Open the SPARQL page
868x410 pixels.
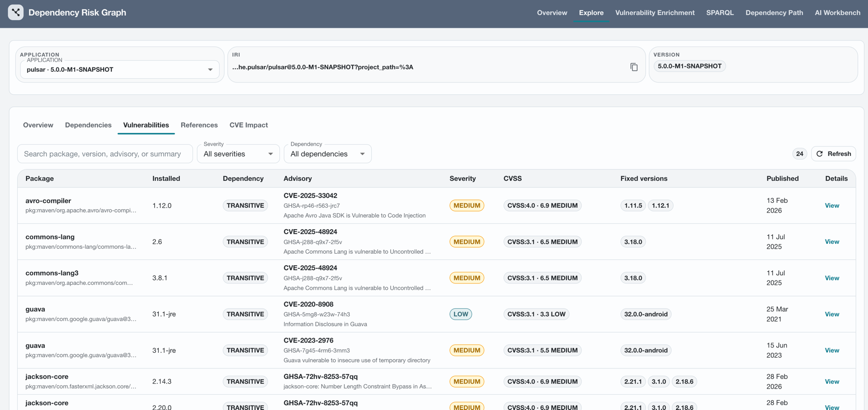point(720,13)
